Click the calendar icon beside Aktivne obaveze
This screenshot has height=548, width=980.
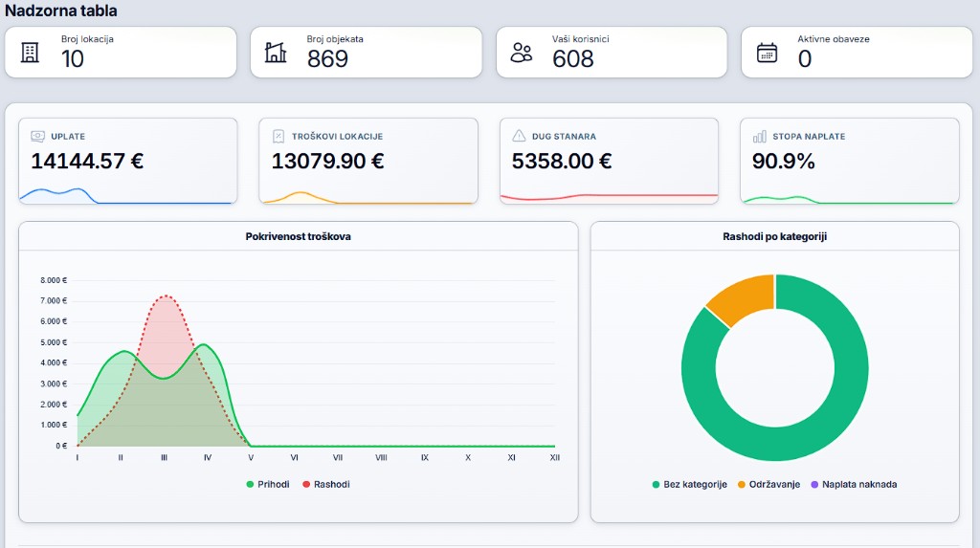point(767,53)
